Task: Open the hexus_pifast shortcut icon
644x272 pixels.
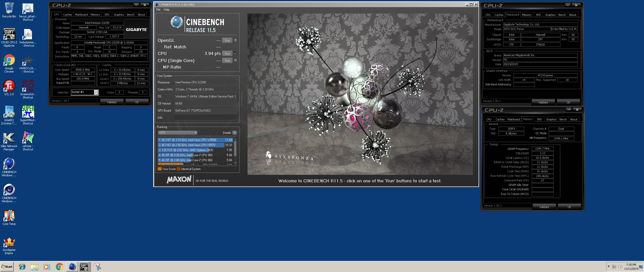Action: pyautogui.click(x=28, y=12)
